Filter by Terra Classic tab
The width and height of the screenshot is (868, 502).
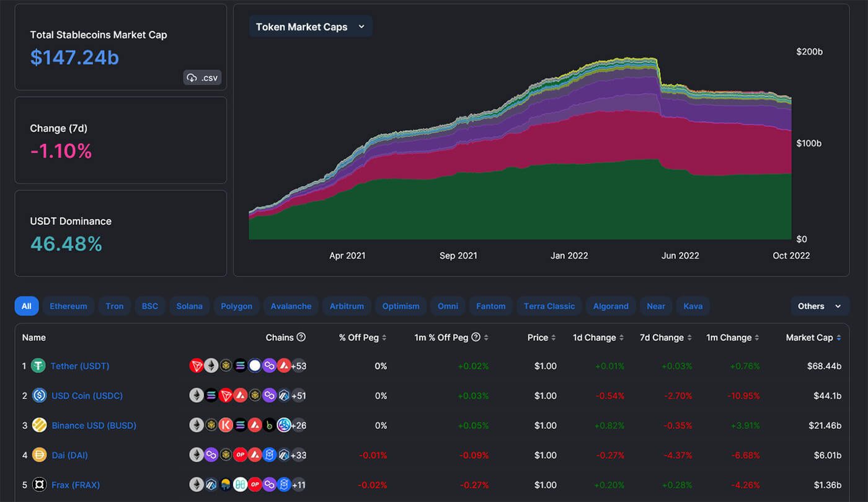click(549, 306)
